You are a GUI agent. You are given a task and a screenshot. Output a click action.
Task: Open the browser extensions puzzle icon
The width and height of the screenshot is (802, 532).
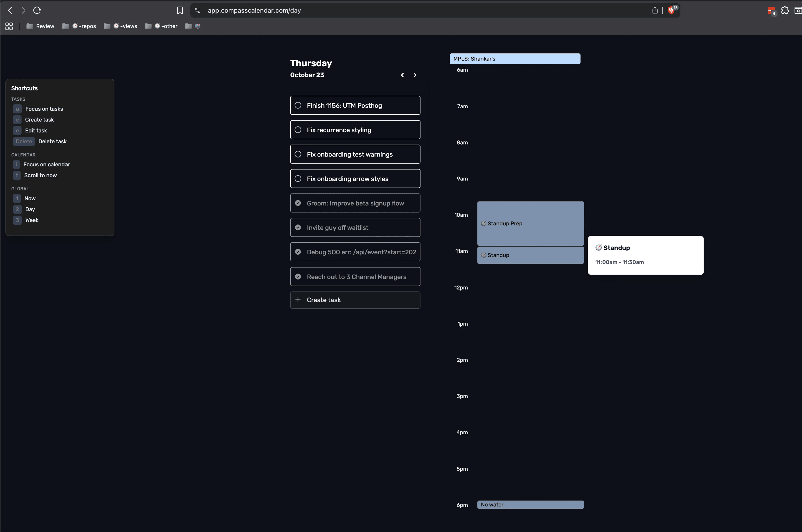(x=785, y=10)
